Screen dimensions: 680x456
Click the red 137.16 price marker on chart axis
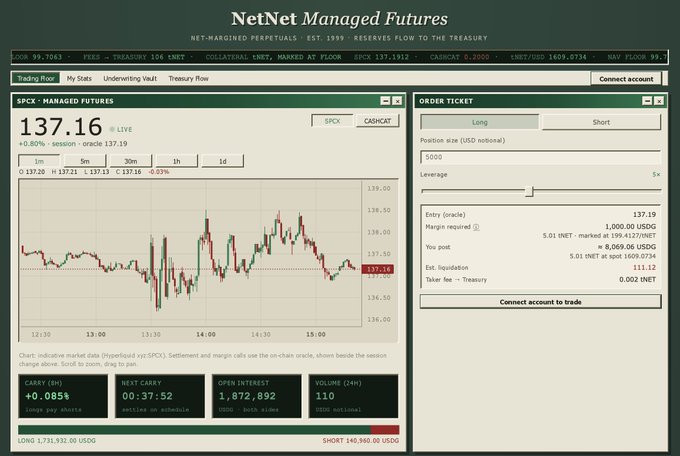pyautogui.click(x=378, y=269)
